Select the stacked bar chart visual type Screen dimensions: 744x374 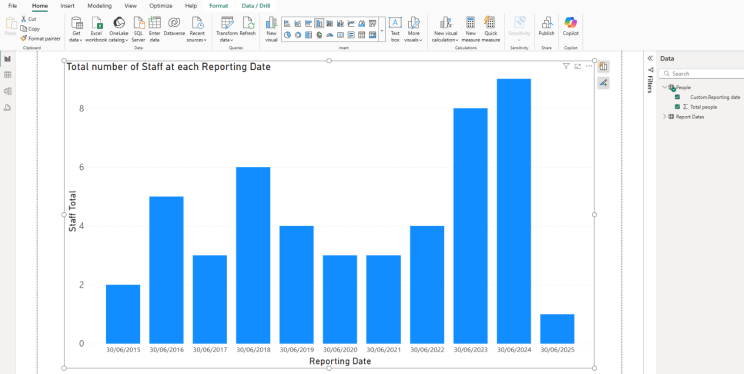(287, 23)
